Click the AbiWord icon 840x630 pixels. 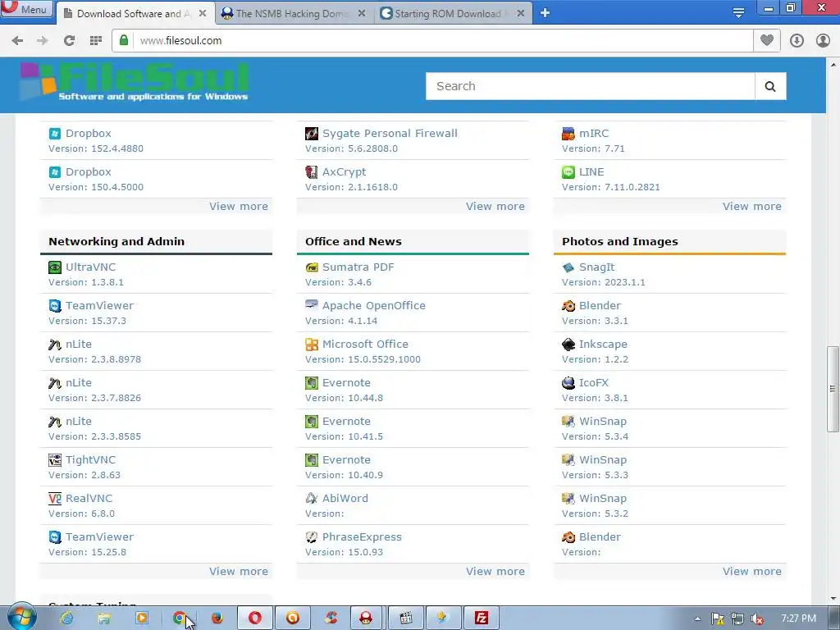[311, 499]
